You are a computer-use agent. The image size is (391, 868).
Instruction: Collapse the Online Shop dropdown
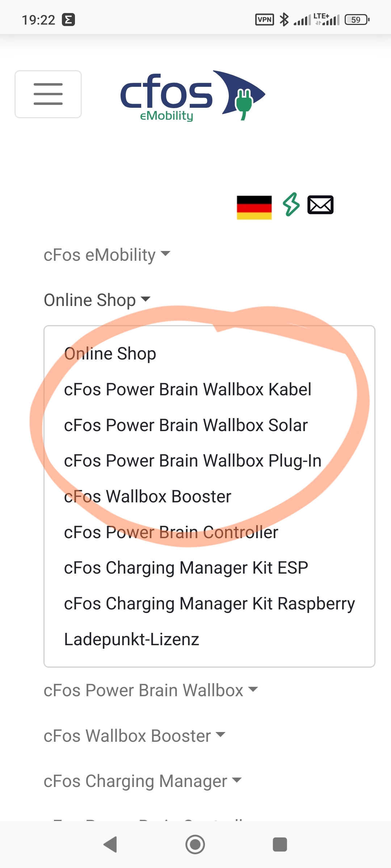(97, 300)
